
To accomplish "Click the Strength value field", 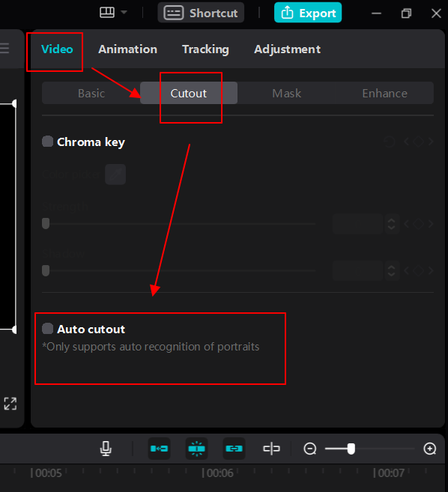I will pos(358,224).
